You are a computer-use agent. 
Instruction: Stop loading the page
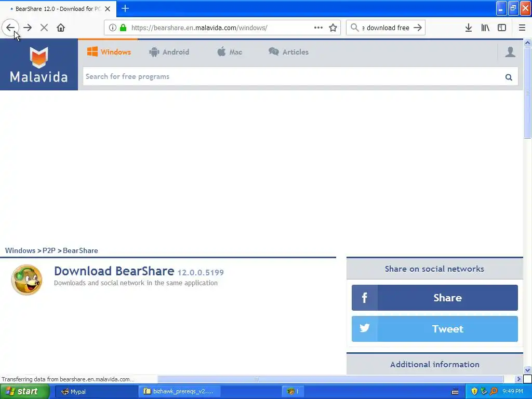(44, 28)
